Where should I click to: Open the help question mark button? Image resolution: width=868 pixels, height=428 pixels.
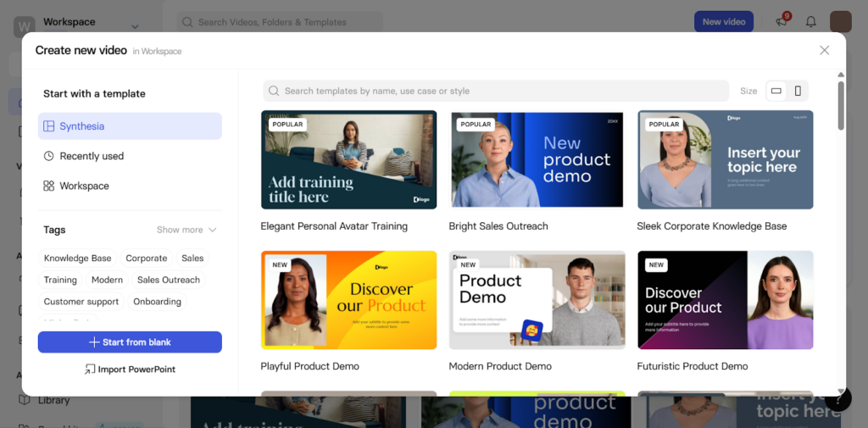pyautogui.click(x=838, y=398)
